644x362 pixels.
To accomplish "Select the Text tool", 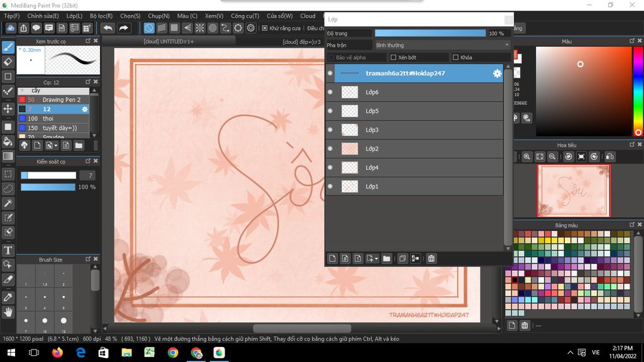I will point(8,250).
